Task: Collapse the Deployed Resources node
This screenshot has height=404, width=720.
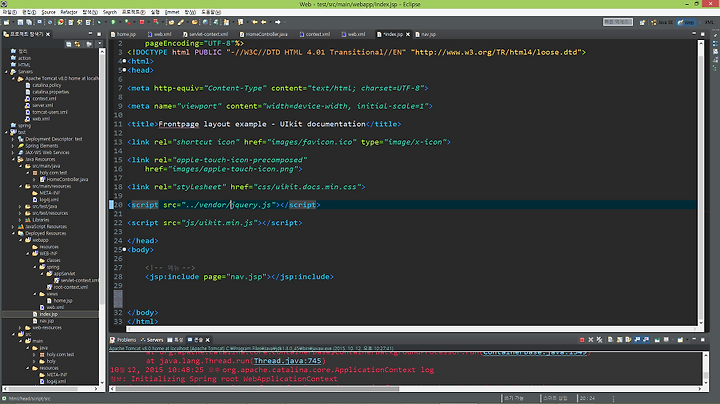Action: [13, 233]
